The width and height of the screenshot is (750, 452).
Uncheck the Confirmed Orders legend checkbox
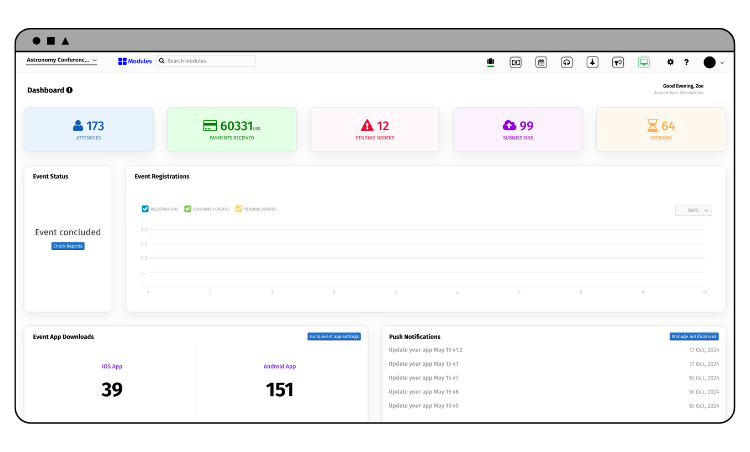click(x=188, y=209)
